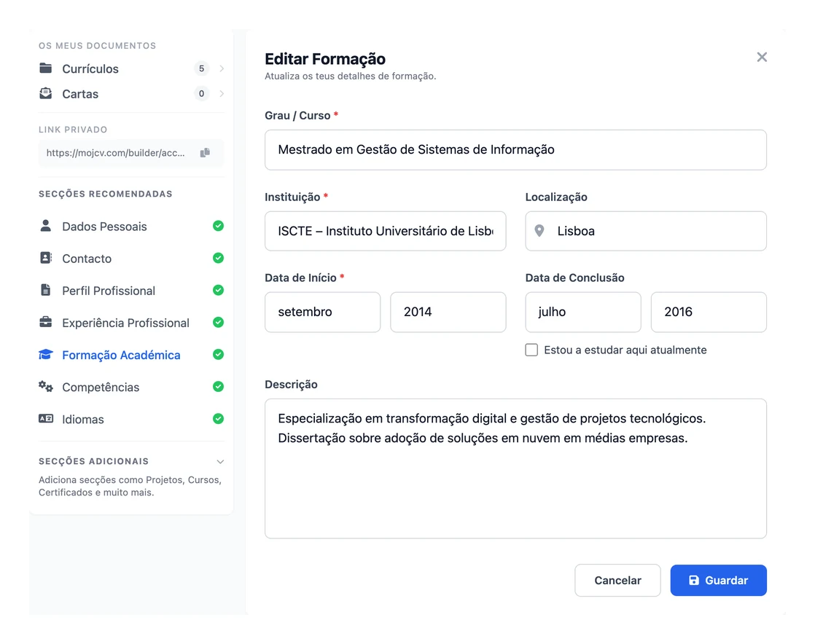Expand the Secções Adicionais chevron
This screenshot has height=644, width=815.
[220, 462]
